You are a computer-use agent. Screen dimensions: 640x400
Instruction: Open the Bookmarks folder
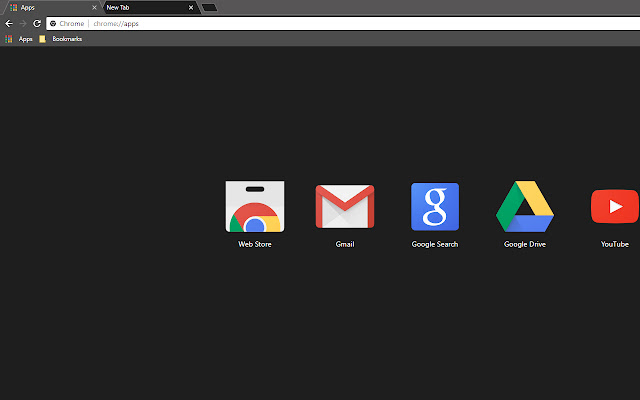click(x=61, y=39)
